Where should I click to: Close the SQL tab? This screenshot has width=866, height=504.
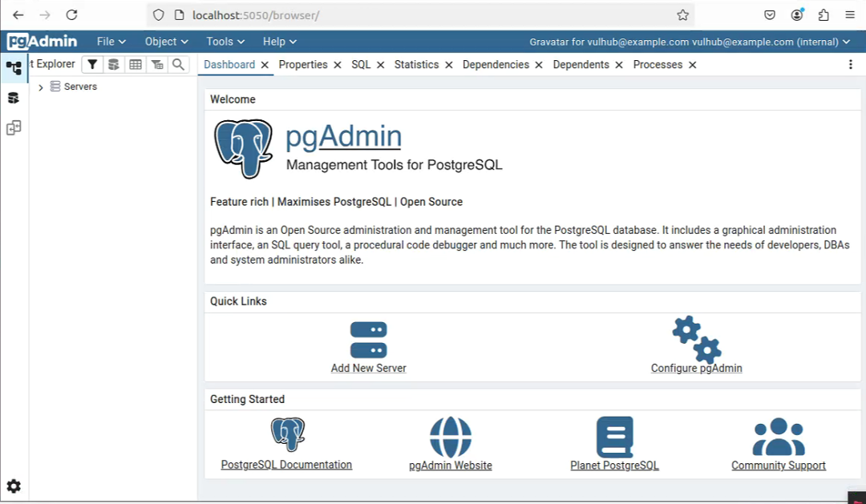(381, 65)
